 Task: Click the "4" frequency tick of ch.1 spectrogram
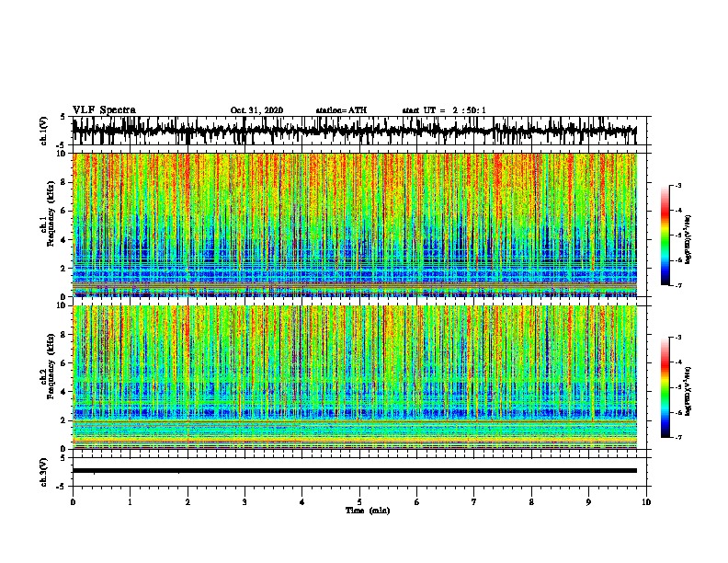63,240
